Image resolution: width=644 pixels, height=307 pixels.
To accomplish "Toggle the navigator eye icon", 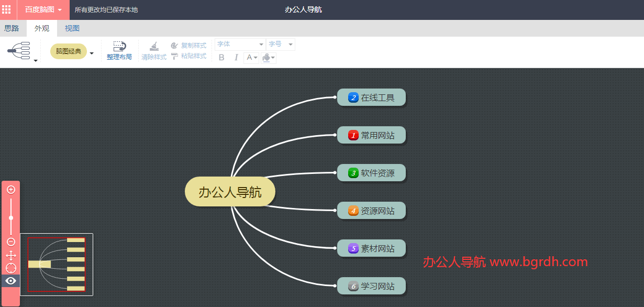I will pyautogui.click(x=10, y=281).
